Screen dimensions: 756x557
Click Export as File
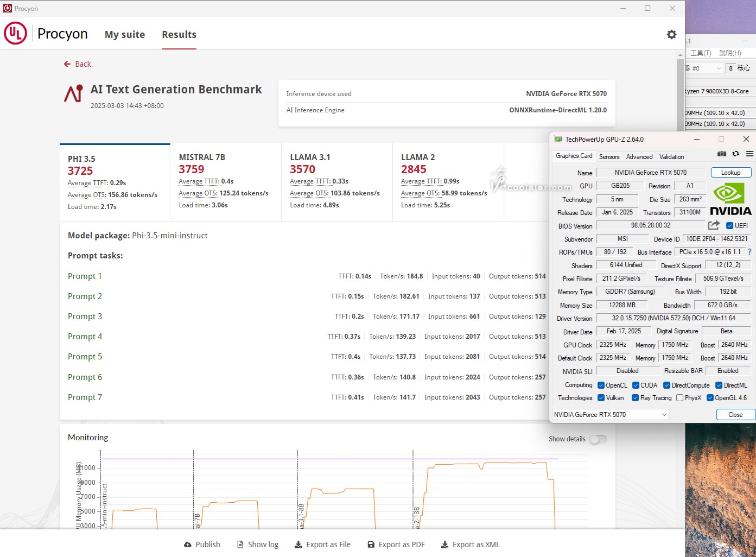[x=322, y=545]
